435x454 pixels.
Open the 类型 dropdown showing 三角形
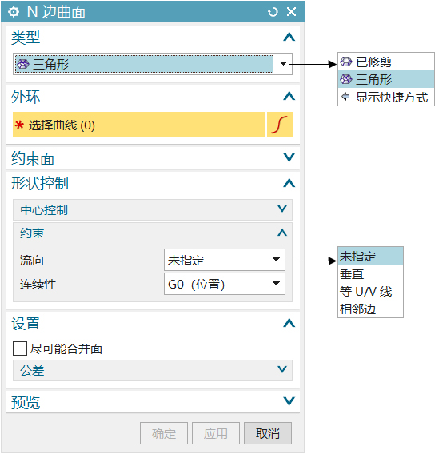click(x=153, y=64)
